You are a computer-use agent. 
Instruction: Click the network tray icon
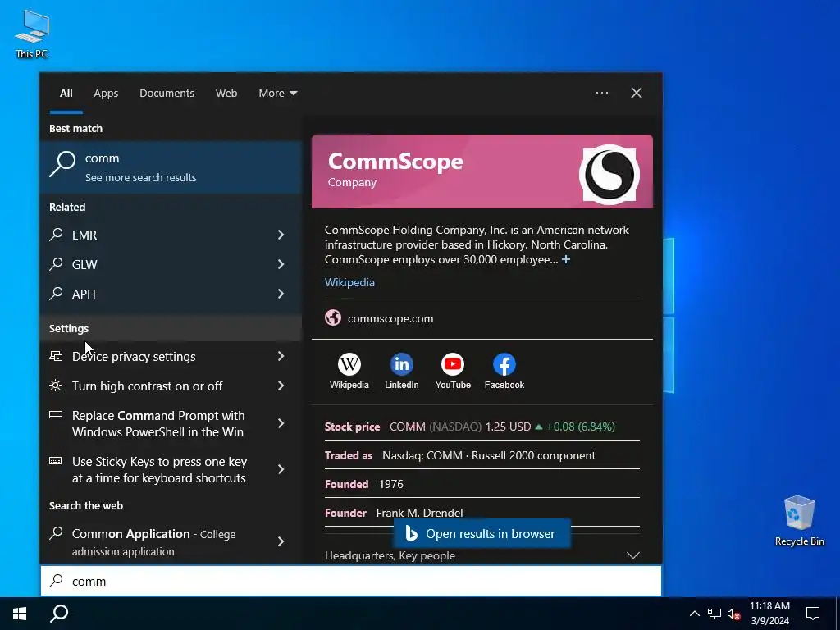714,614
